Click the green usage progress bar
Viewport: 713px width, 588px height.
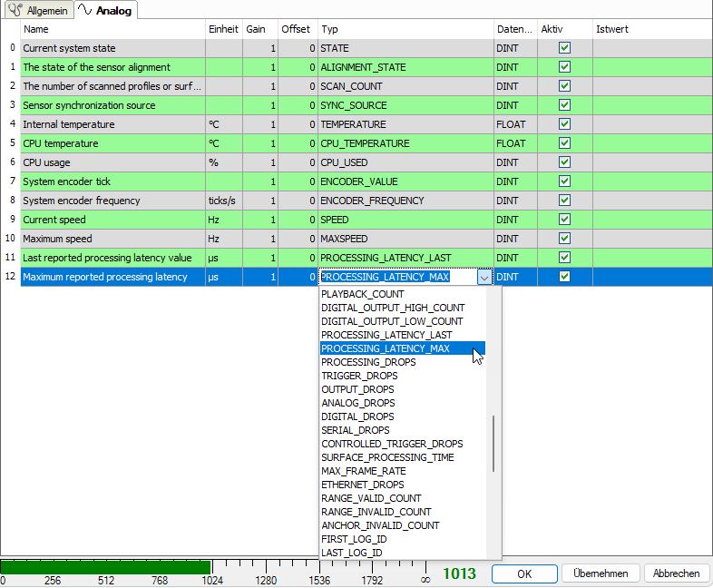105,566
